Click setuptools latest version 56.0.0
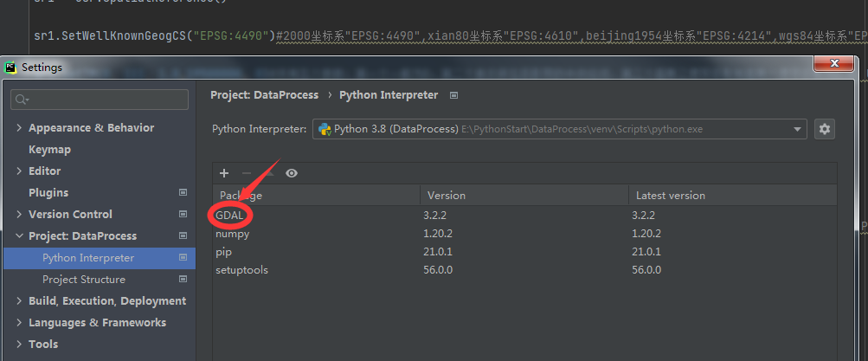This screenshot has width=868, height=361. pos(646,270)
